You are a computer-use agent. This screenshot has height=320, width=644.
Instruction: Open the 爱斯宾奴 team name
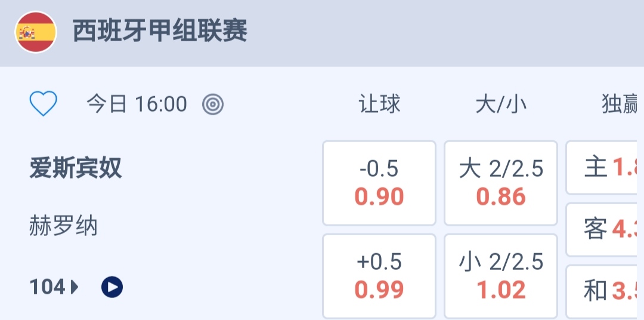tap(76, 168)
